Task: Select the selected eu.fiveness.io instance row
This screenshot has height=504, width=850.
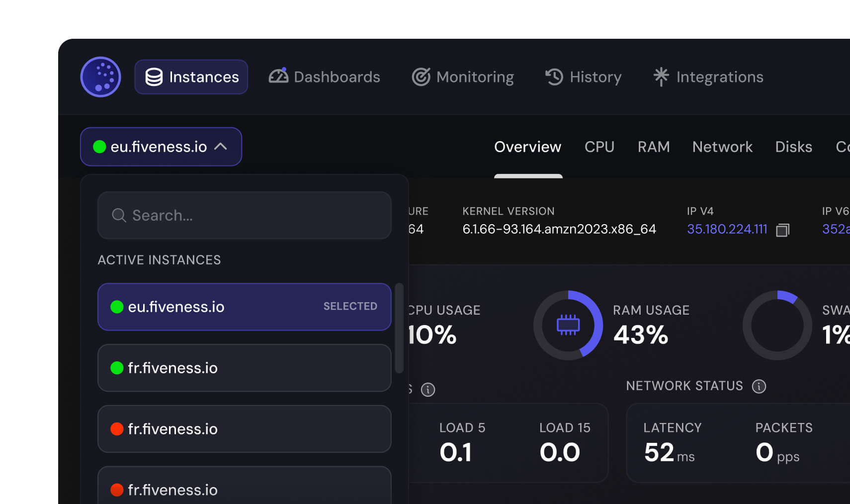Action: click(x=245, y=307)
